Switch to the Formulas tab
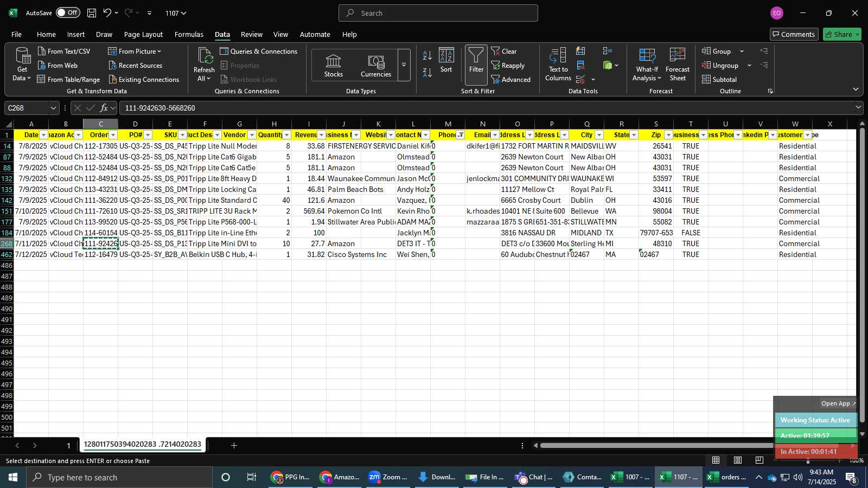This screenshot has height=488, width=868. tap(189, 34)
